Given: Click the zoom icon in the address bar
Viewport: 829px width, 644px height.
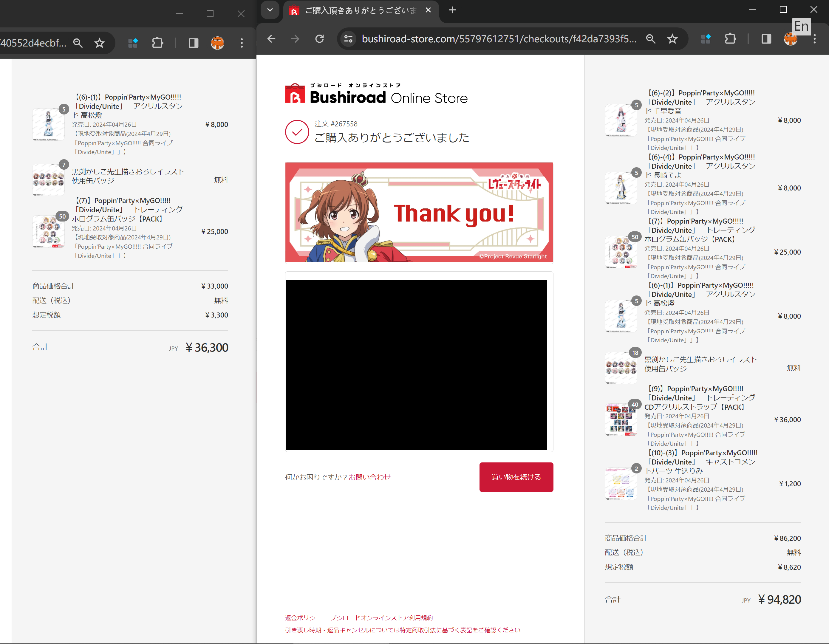Looking at the screenshot, I should (651, 39).
